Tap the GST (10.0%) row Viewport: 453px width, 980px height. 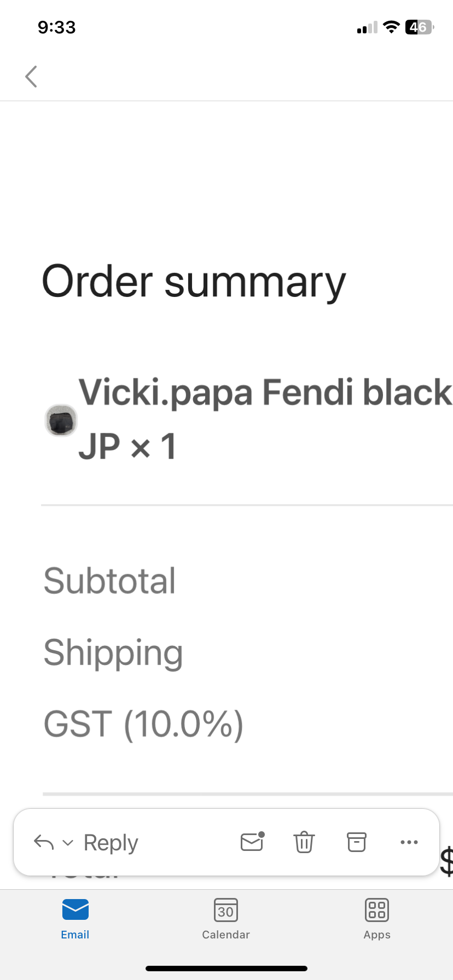pyautogui.click(x=143, y=724)
